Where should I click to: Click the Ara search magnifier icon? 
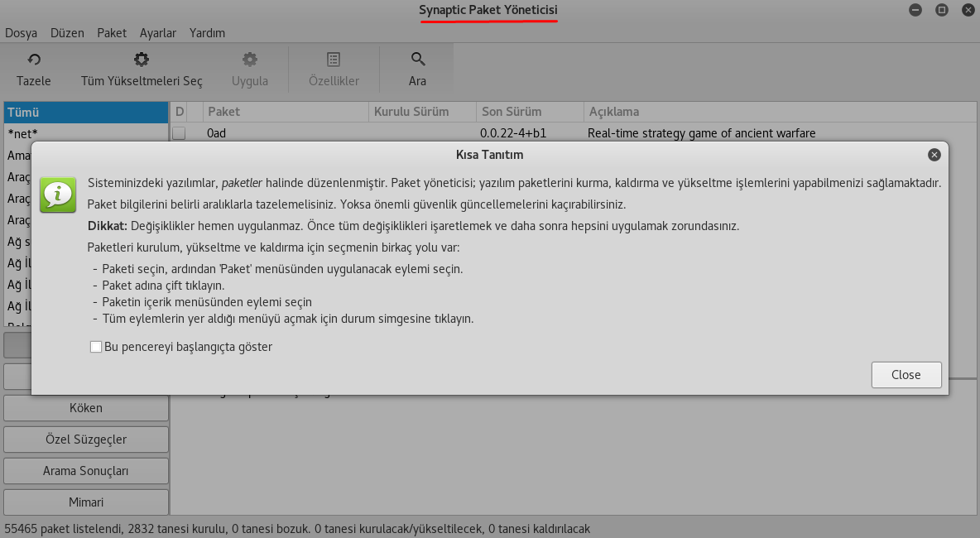point(417,60)
